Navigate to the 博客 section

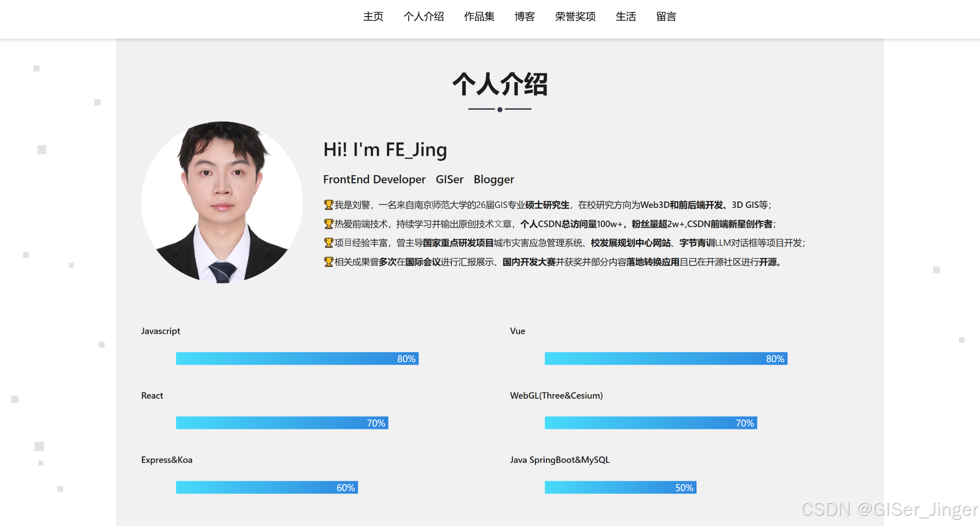click(x=524, y=17)
